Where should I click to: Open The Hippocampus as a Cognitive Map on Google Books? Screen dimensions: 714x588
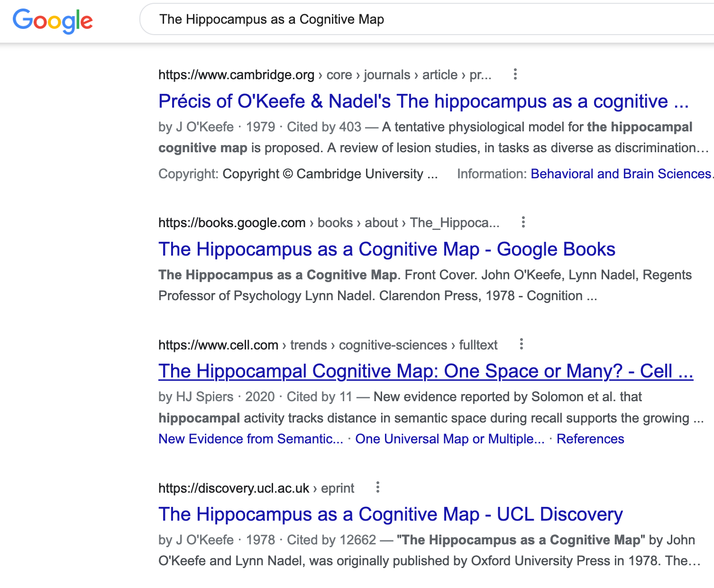click(x=386, y=249)
